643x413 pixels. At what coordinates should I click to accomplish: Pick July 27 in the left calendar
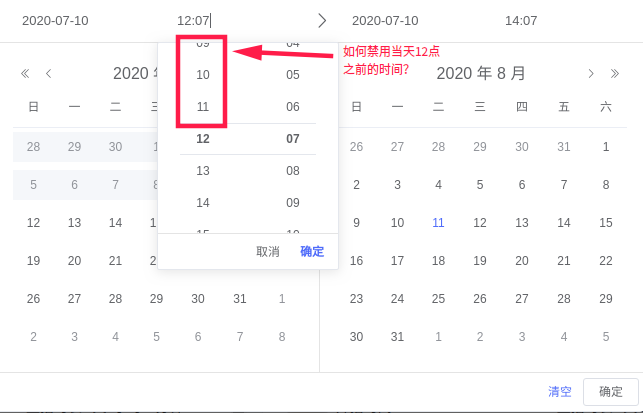74,299
